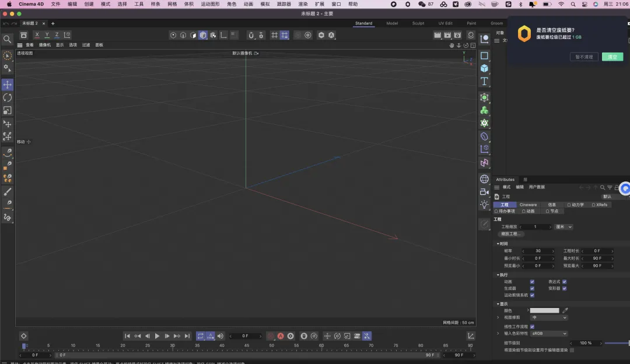
Task: Switch to the Cineware tab
Action: [x=528, y=205]
